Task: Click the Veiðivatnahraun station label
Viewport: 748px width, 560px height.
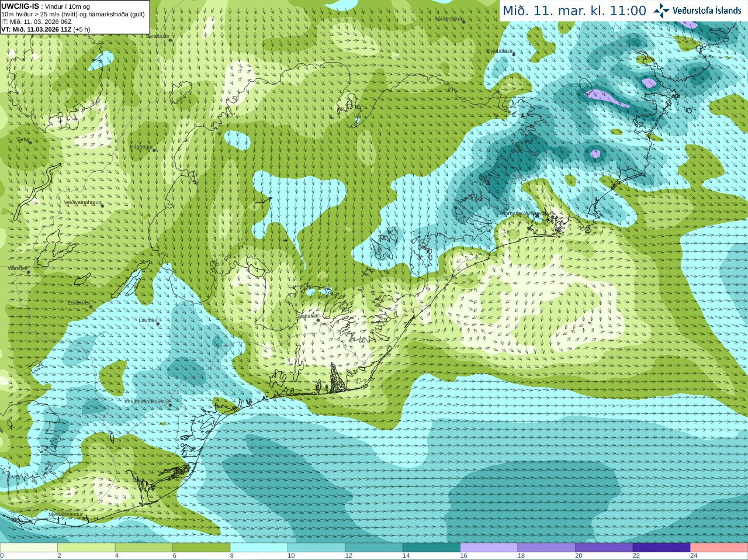Action: [x=82, y=202]
